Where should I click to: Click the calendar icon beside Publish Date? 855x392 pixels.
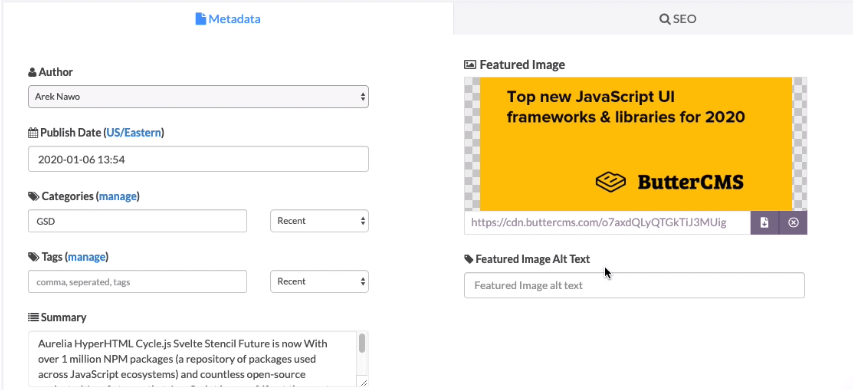pyautogui.click(x=33, y=132)
